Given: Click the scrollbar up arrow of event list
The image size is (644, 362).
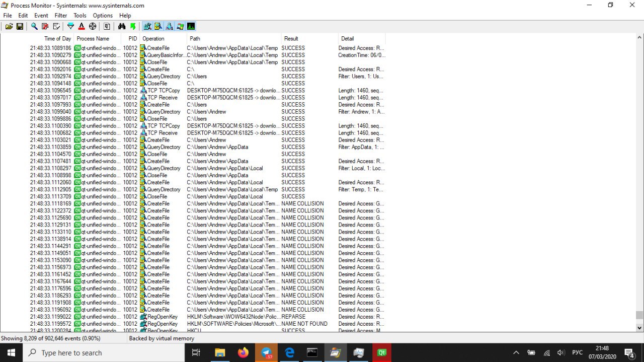Looking at the screenshot, I should [x=639, y=38].
